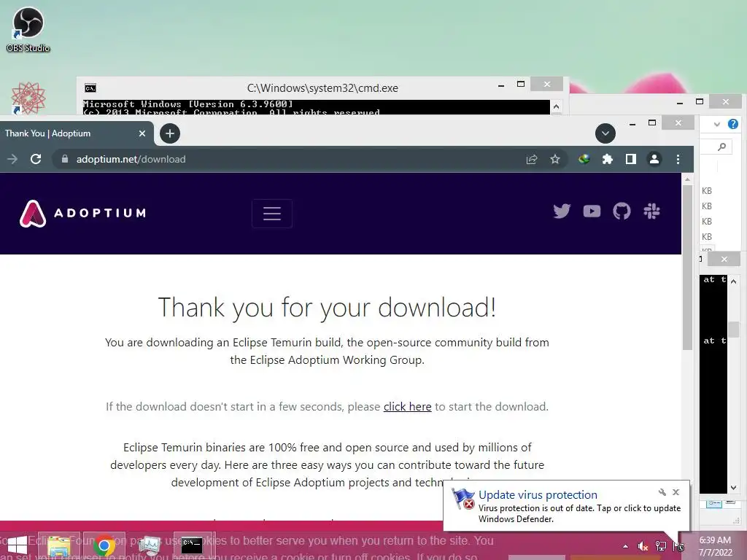The height and width of the screenshot is (560, 747).
Task: Open Chrome tab search dropdown
Action: coord(605,133)
